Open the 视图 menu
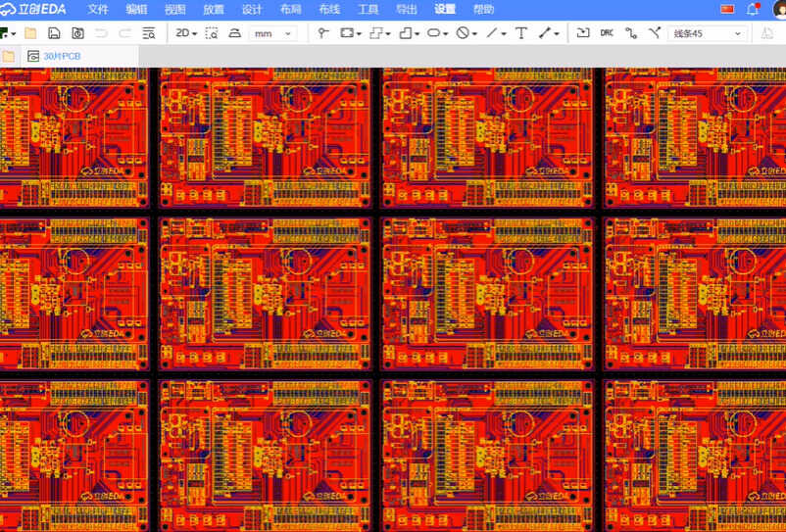The height and width of the screenshot is (532, 786). [175, 10]
